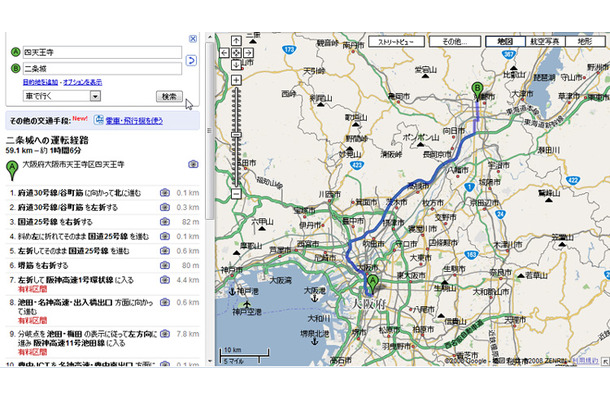Click the 目的地を追加 link
The width and height of the screenshot is (610, 400).
point(40,82)
